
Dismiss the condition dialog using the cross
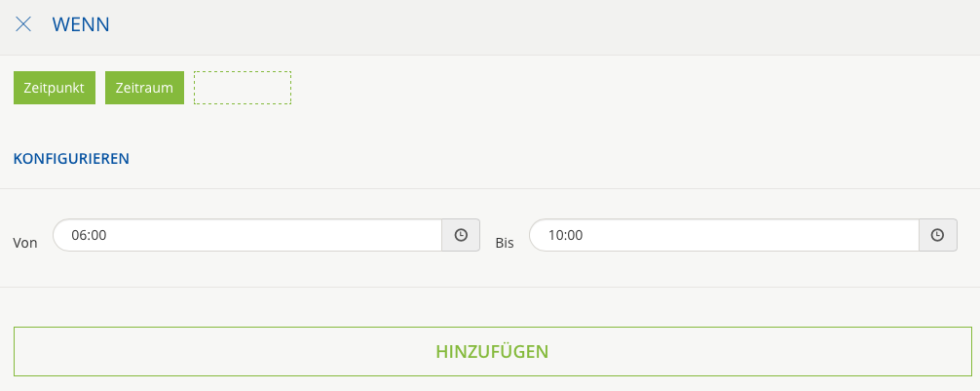point(23,24)
